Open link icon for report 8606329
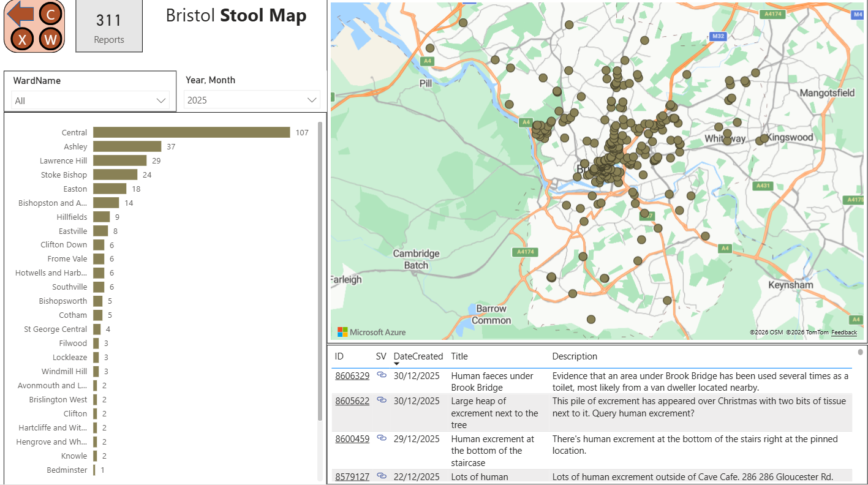 (x=382, y=375)
